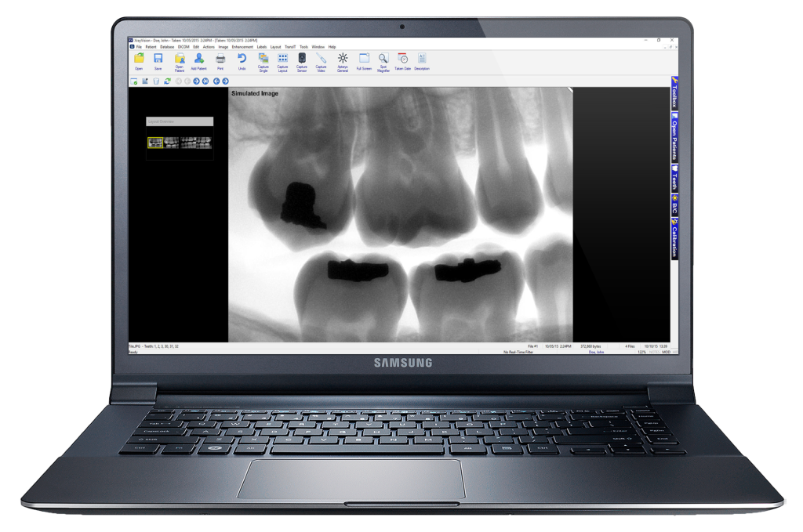
Task: Switch to Full Screen view
Action: coord(364,60)
